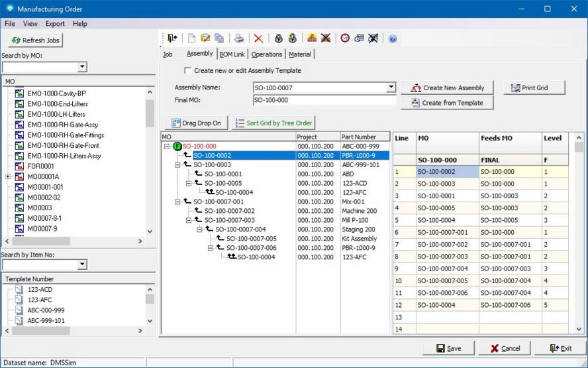Click the copy documents toolbar icon
Image resolution: width=588 pixels, height=368 pixels.
click(219, 38)
